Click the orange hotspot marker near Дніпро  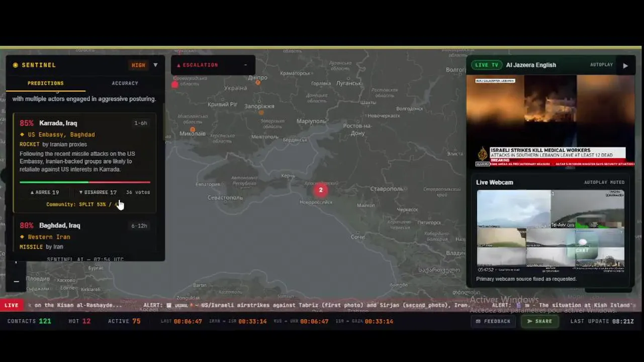tap(258, 82)
